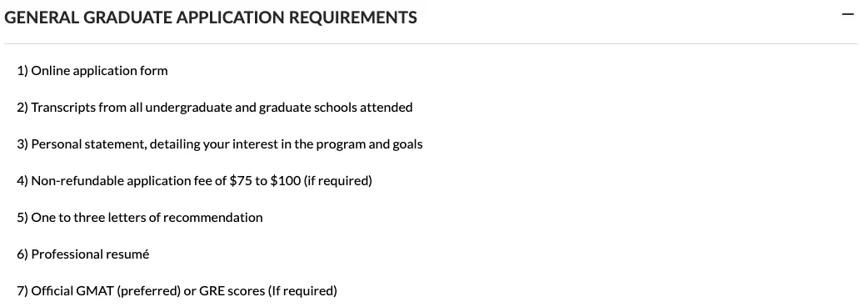Click the number 5) list marker

[22, 217]
